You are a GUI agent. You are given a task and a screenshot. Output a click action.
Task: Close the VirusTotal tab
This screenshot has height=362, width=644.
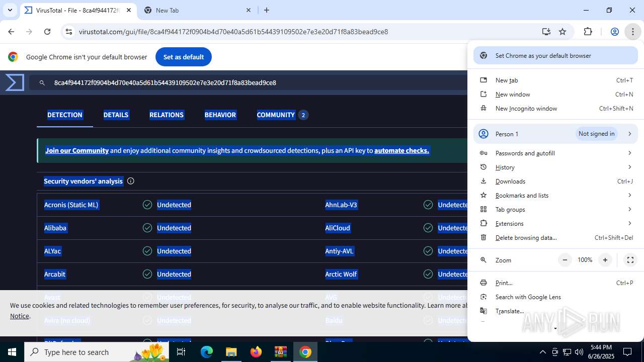(129, 10)
